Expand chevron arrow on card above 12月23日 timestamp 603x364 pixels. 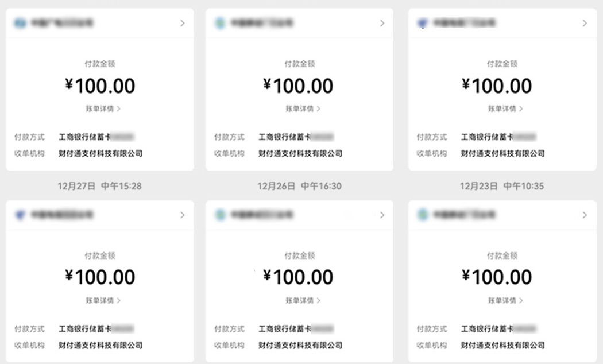coord(585,24)
